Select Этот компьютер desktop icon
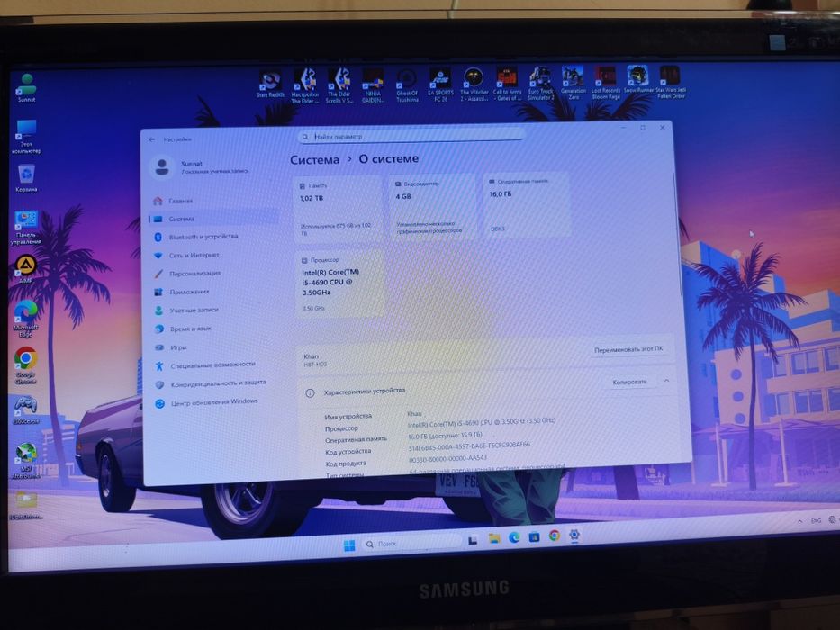This screenshot has height=630, width=840. click(26, 137)
